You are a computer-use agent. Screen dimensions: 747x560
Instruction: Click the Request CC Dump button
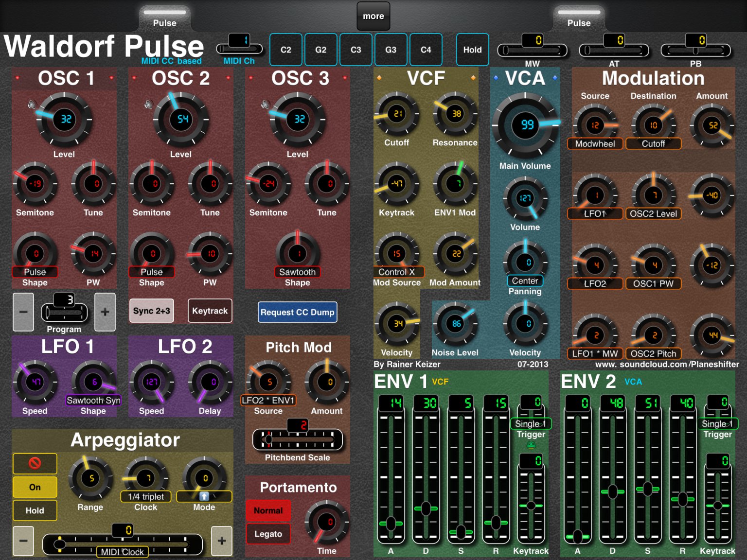click(298, 312)
